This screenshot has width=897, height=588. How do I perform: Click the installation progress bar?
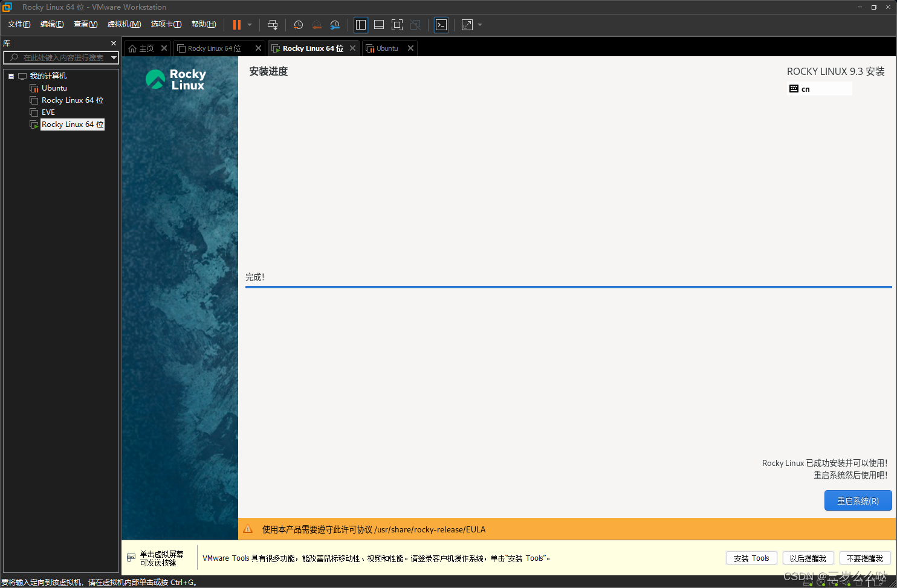tap(568, 287)
